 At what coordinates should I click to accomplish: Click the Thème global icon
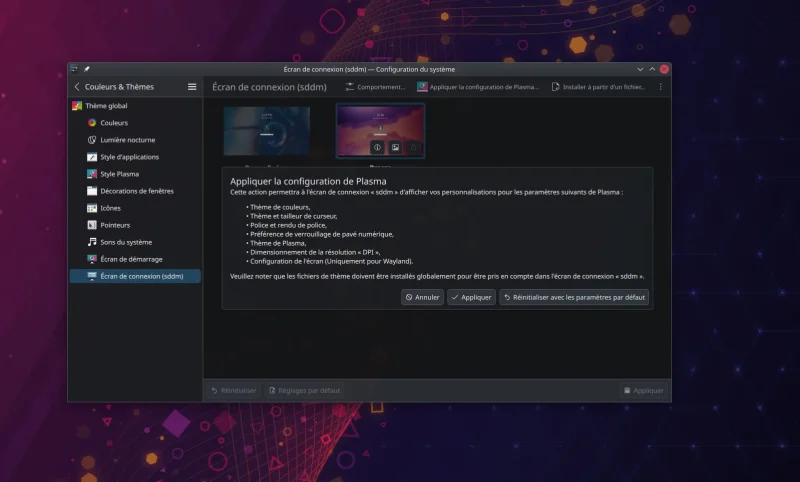click(x=77, y=106)
